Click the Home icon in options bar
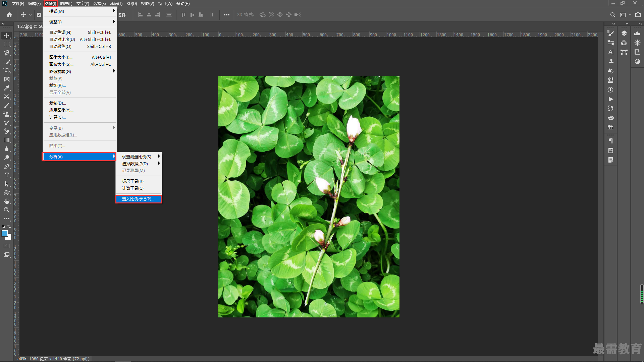Image resolution: width=644 pixels, height=362 pixels. click(x=9, y=15)
